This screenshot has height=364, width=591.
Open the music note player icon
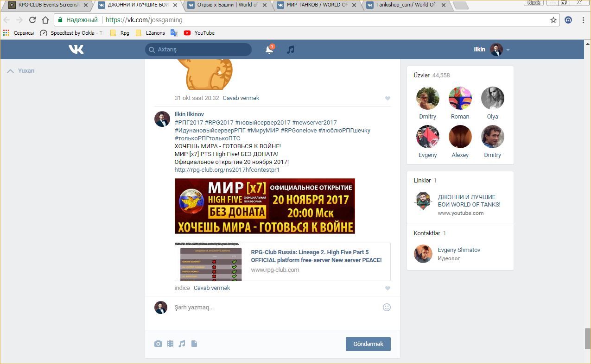[x=290, y=50]
